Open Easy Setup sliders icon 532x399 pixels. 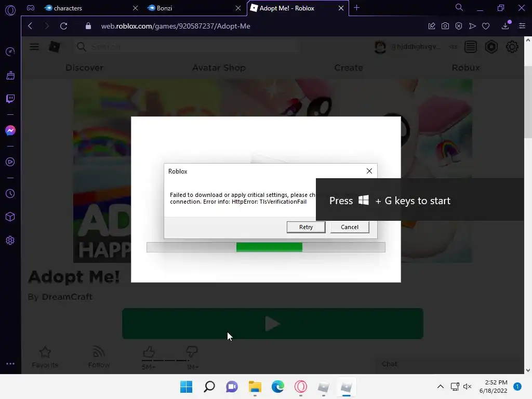click(x=522, y=26)
